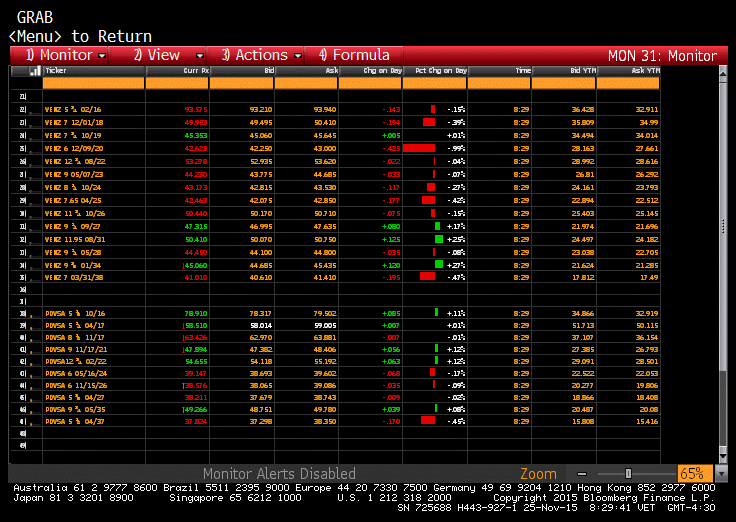This screenshot has height=522, width=736.
Task: Select the VENZ 7.65 04/25 ticker
Action: 73,200
